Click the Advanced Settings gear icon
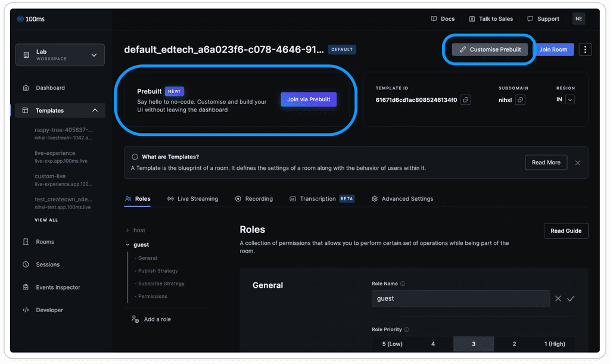The width and height of the screenshot is (610, 364). point(375,199)
